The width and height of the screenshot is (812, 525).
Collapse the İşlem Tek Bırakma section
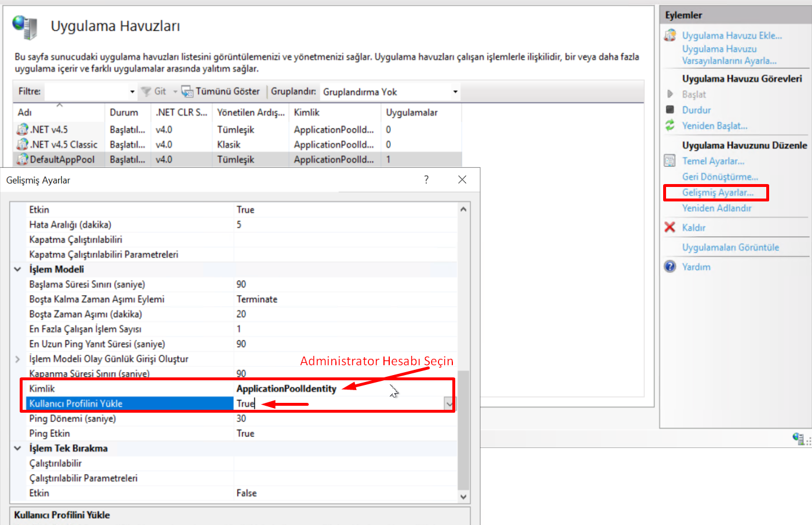point(17,448)
